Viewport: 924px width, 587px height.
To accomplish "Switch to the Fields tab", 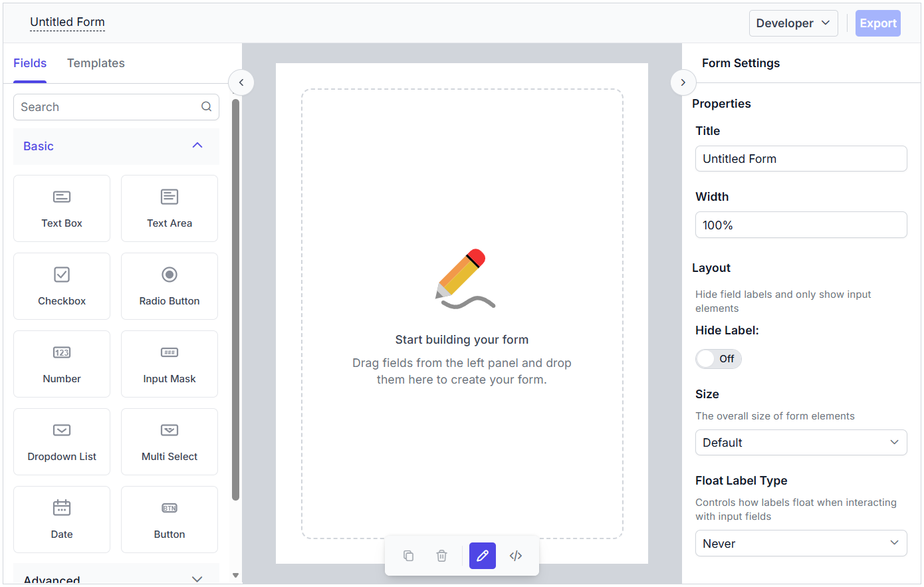I will point(30,63).
